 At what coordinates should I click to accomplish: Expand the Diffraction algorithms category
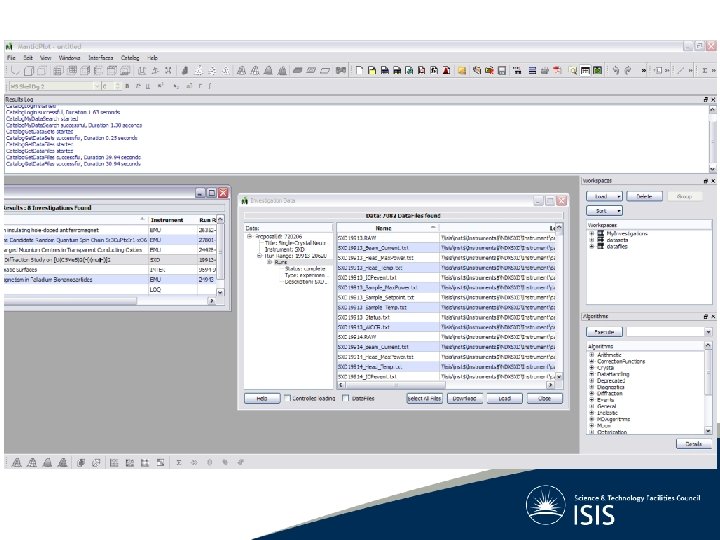tap(592, 393)
